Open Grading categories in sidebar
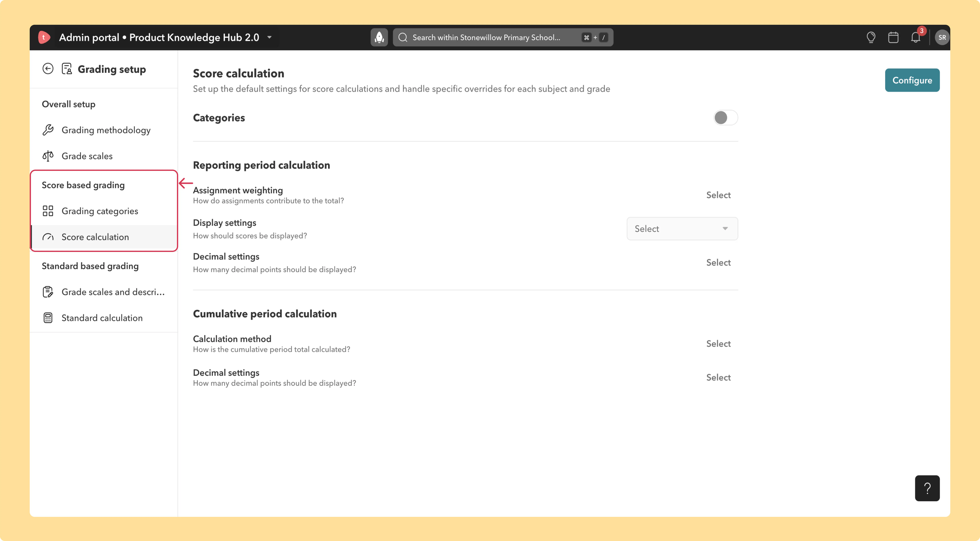This screenshot has height=541, width=980. (103, 211)
